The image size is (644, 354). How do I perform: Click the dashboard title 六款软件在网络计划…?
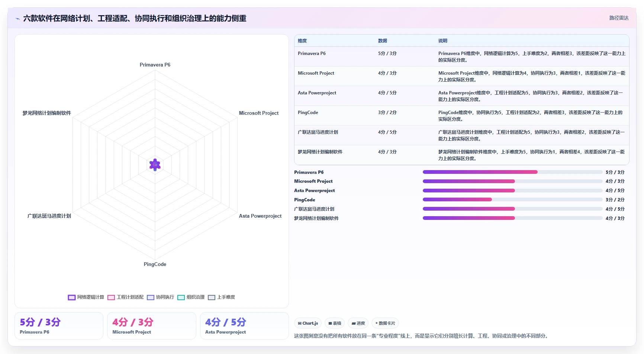(x=135, y=18)
